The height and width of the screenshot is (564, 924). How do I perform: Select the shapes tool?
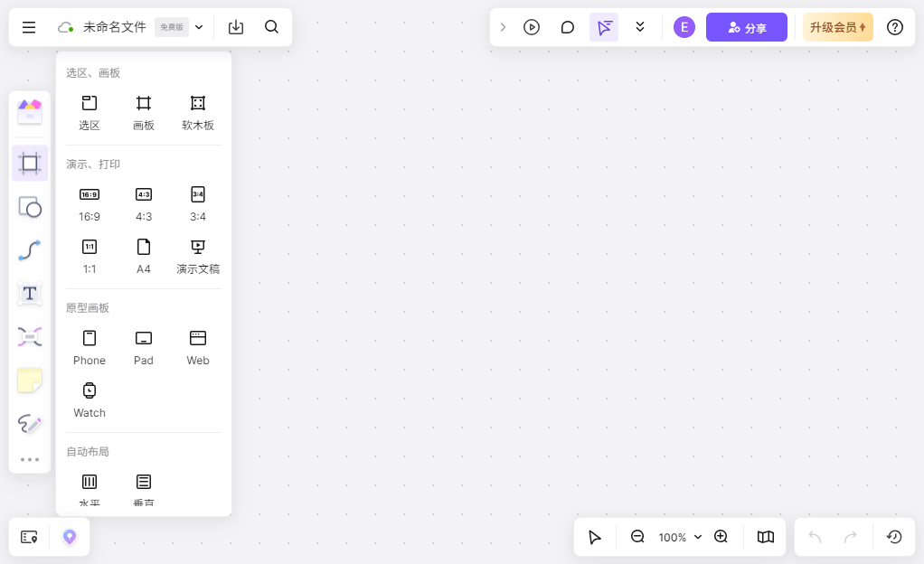(x=30, y=207)
